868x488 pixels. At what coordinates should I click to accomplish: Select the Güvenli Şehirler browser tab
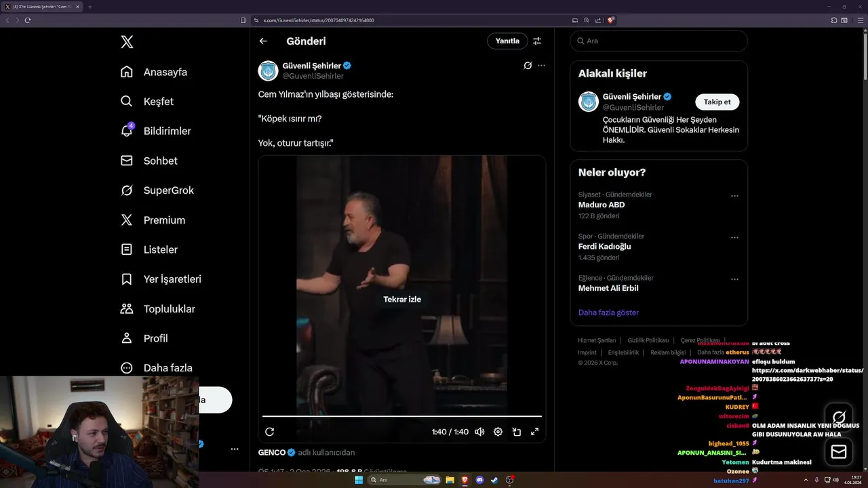click(42, 7)
